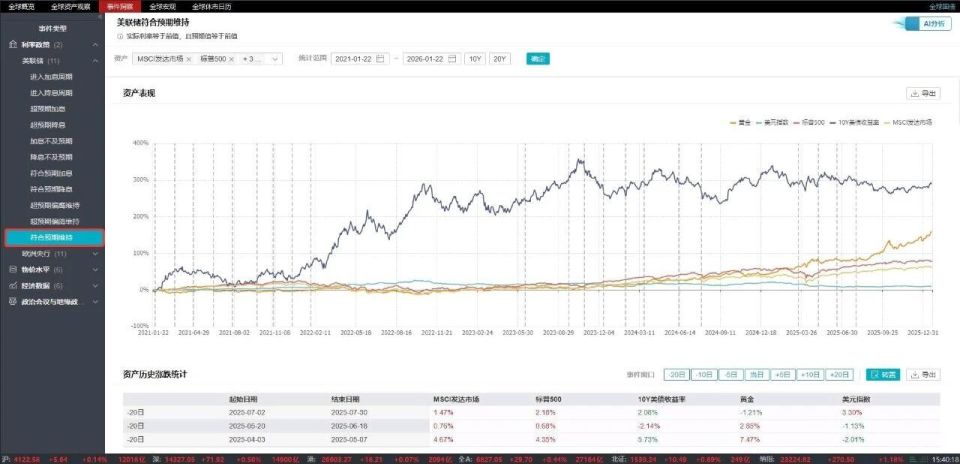960x464 pixels.
Task: Select the -10日 event window
Action: [x=703, y=375]
